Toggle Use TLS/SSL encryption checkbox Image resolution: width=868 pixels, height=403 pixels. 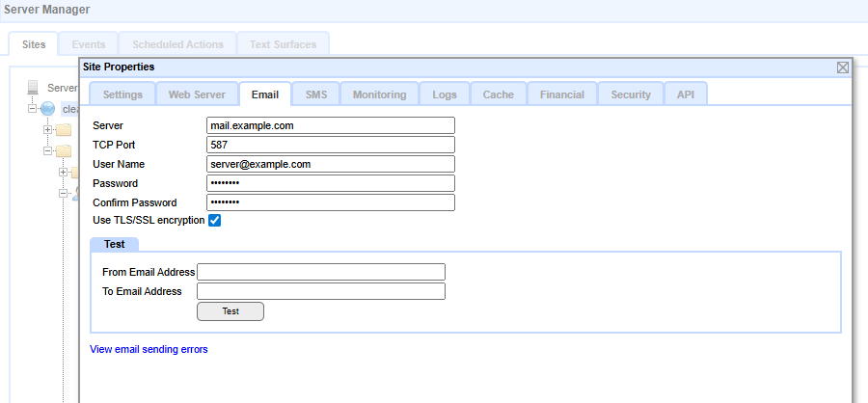pyautogui.click(x=215, y=221)
